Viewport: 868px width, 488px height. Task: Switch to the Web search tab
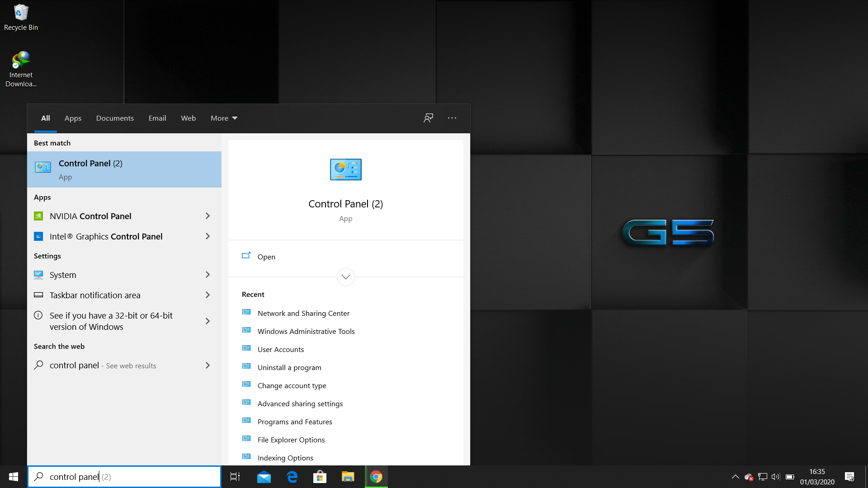pos(189,118)
